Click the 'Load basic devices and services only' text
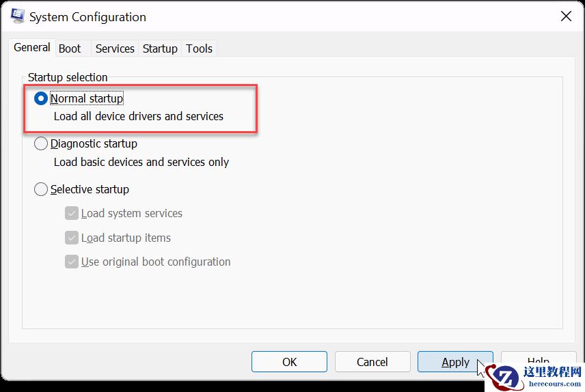Image resolution: width=585 pixels, height=392 pixels. click(141, 162)
